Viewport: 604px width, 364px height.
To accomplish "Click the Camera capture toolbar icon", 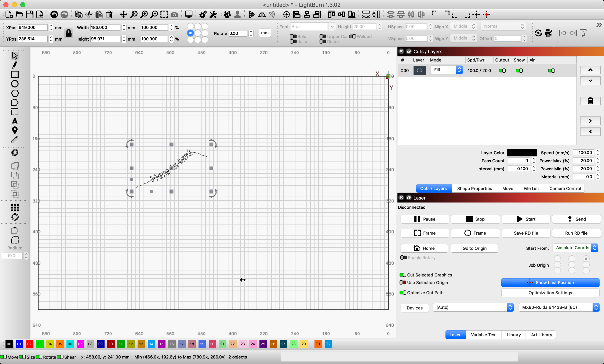I will click(x=174, y=14).
